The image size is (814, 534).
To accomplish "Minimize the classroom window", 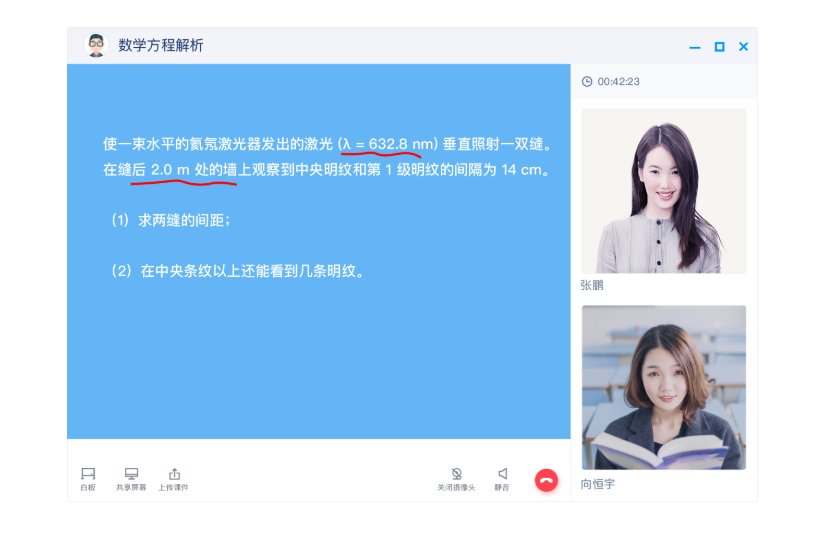I will click(695, 47).
